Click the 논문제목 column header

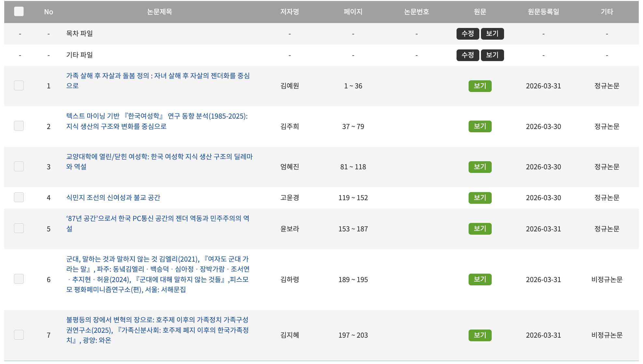tap(159, 12)
